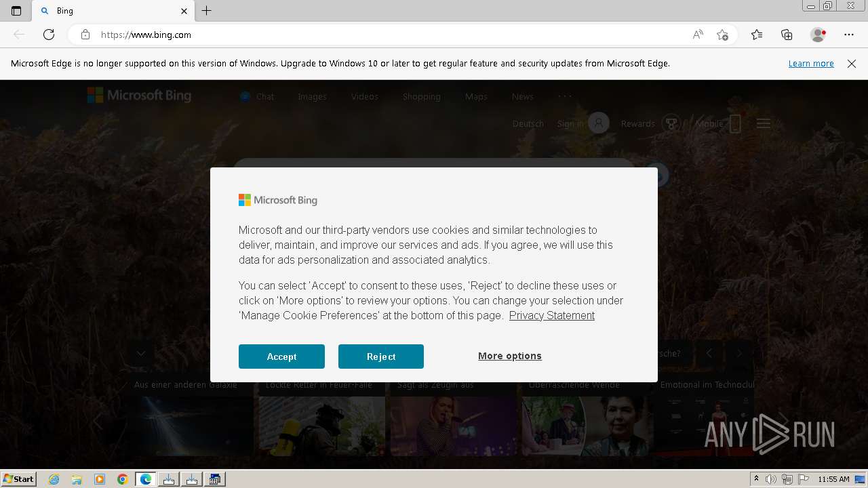Click the taskbar clock 11:55 AM
Screen dimensions: 868x488
[833, 479]
